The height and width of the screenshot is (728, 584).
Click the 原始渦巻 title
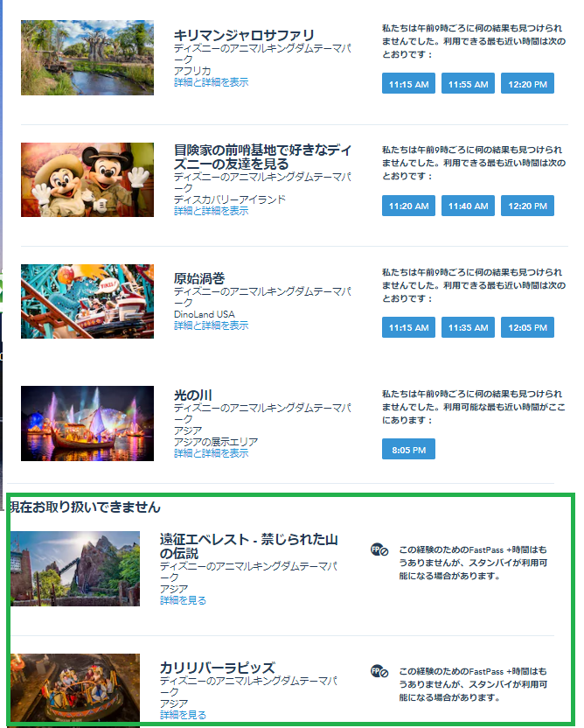pos(199,278)
